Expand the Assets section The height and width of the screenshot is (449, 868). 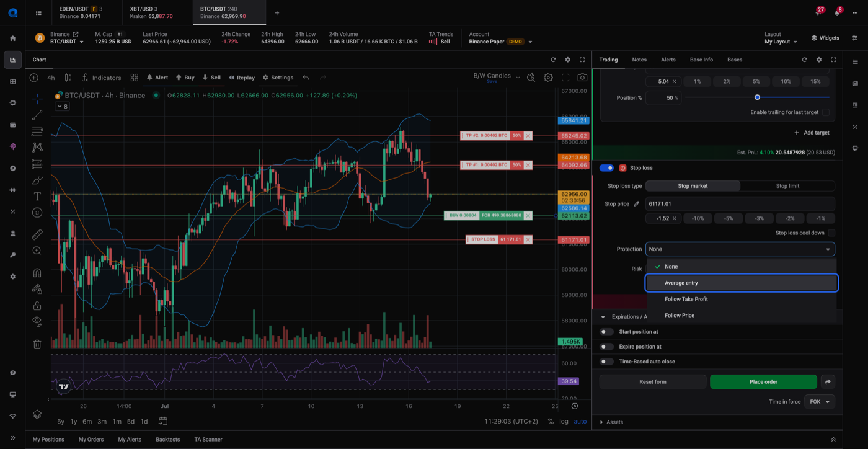(x=611, y=422)
